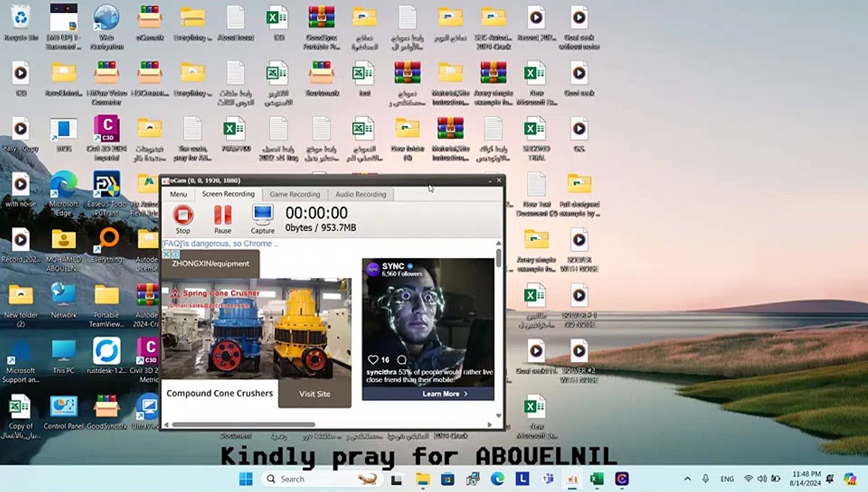Select the rustdesk desktop icon
This screenshot has width=868, height=492.
point(107,356)
